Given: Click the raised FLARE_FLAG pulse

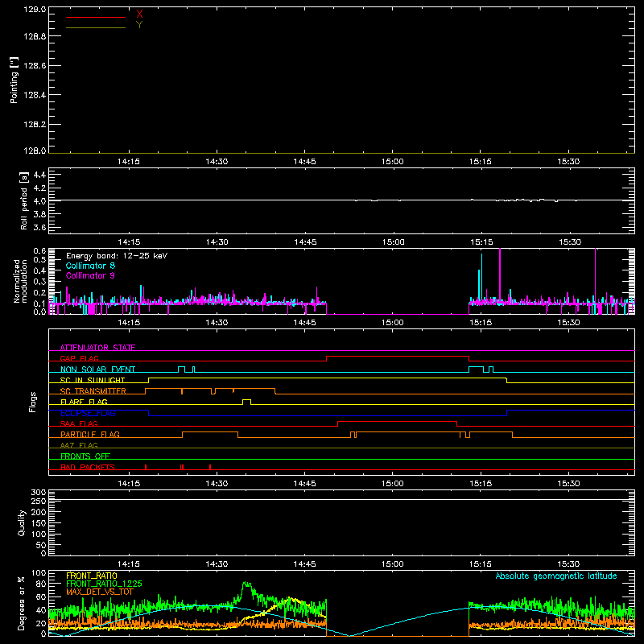Looking at the screenshot, I should point(246,402).
